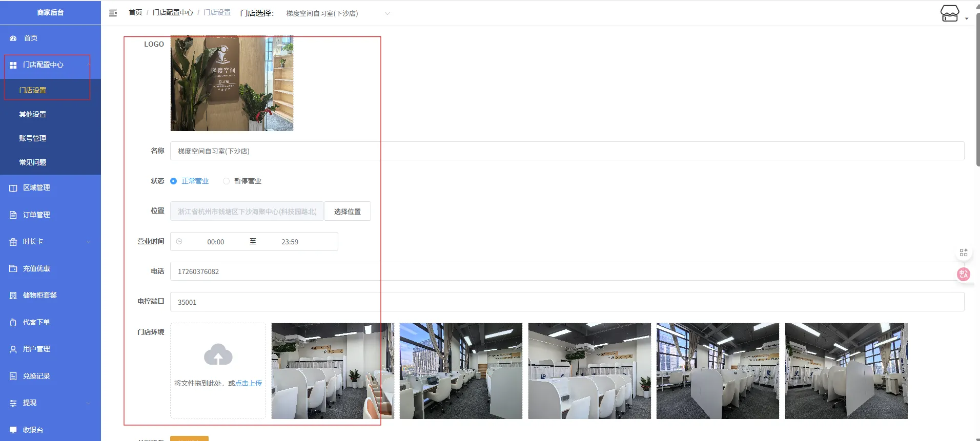980x441 pixels.
Task: Click the clock icon in 营业时间 field
Action: point(179,241)
